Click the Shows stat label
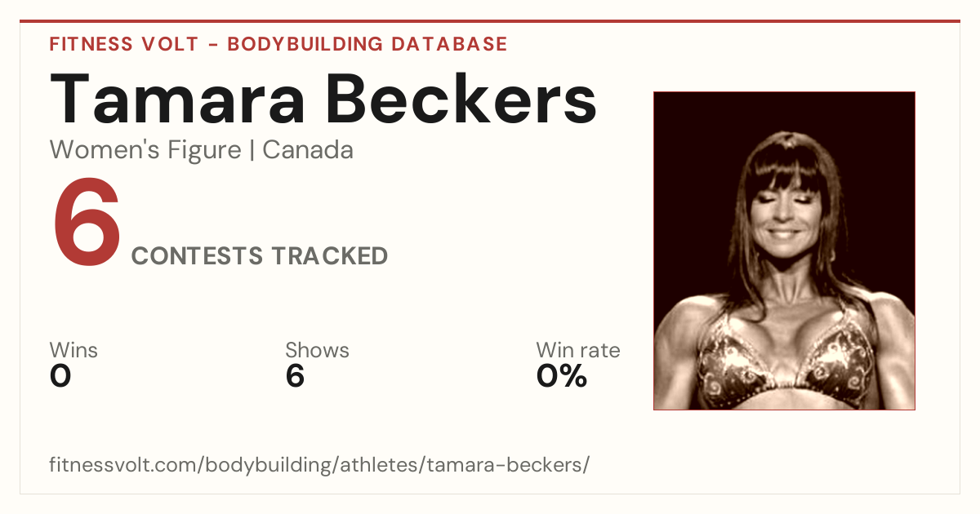 317,351
